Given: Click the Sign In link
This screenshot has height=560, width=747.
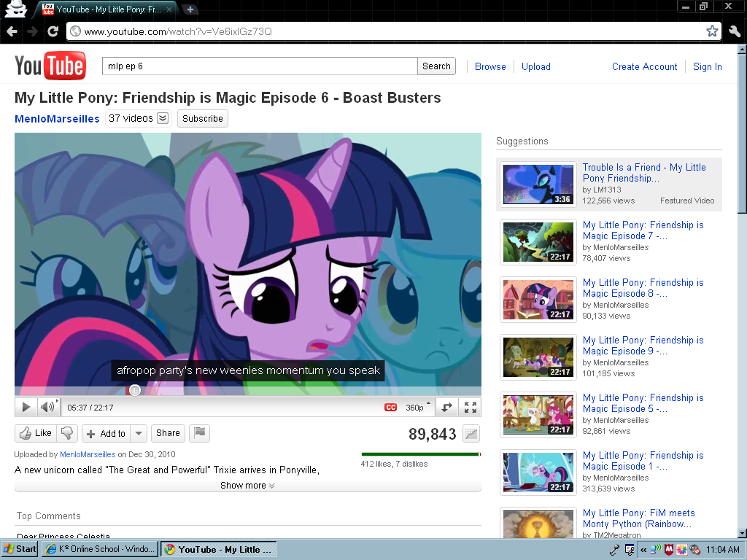Looking at the screenshot, I should click(708, 66).
